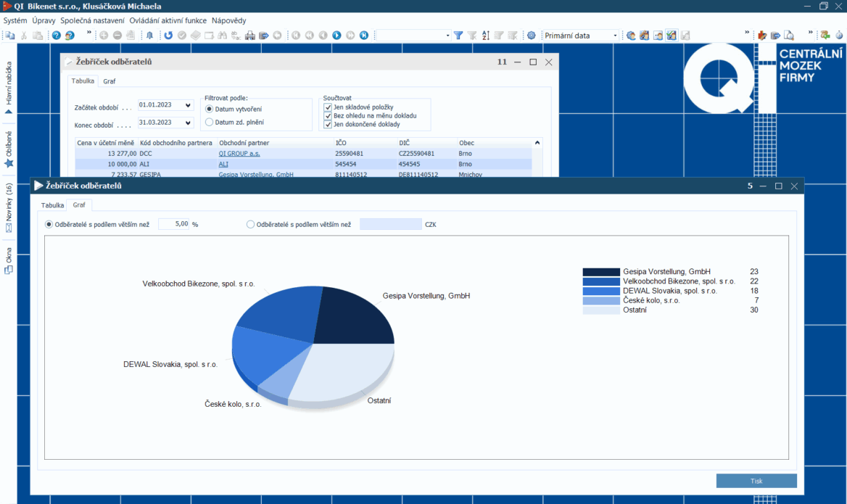
Task: Go to next record arrow icon
Action: [336, 36]
